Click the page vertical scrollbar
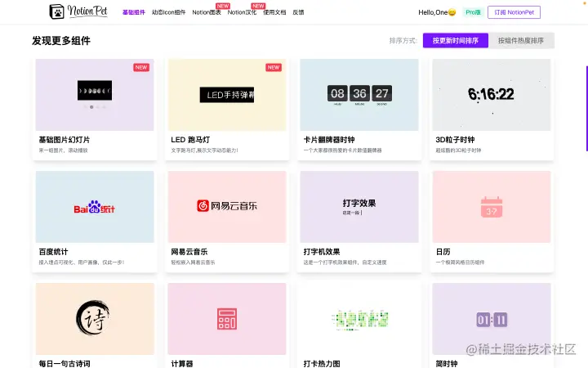 coord(586,108)
